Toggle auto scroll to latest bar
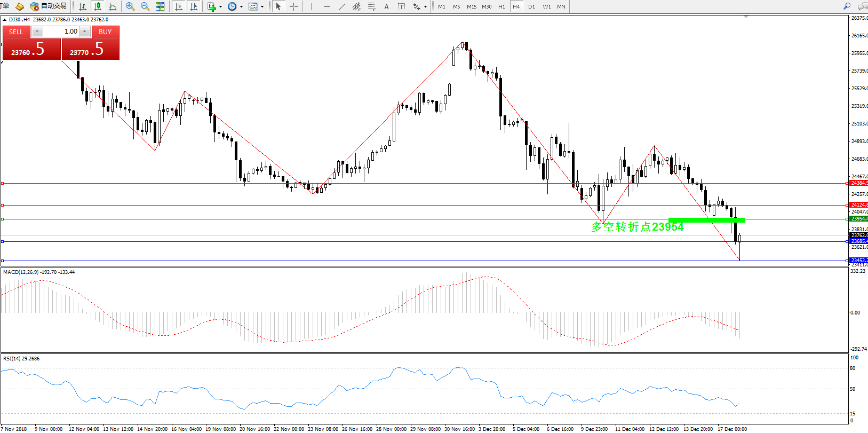 click(x=179, y=6)
